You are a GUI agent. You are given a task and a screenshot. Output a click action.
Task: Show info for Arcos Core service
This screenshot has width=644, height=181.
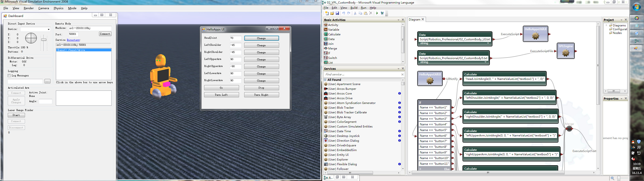400,94
